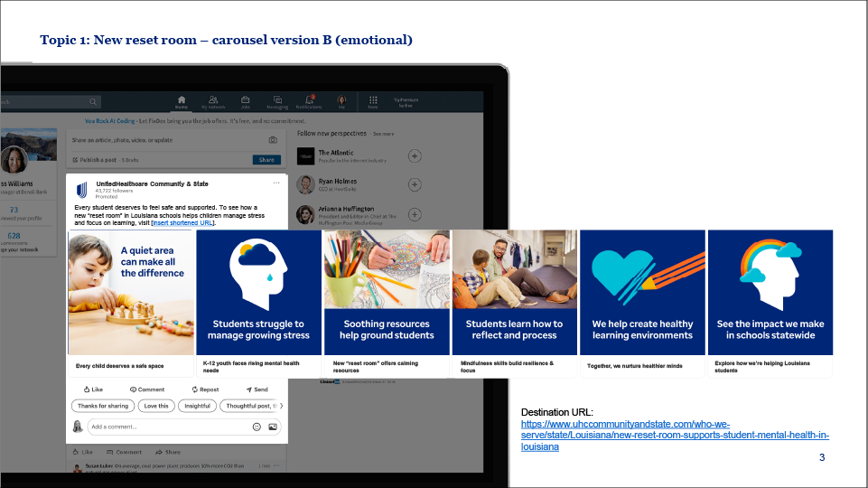Click the Try Premium for free link
This screenshot has height=488, width=868.
(x=406, y=102)
